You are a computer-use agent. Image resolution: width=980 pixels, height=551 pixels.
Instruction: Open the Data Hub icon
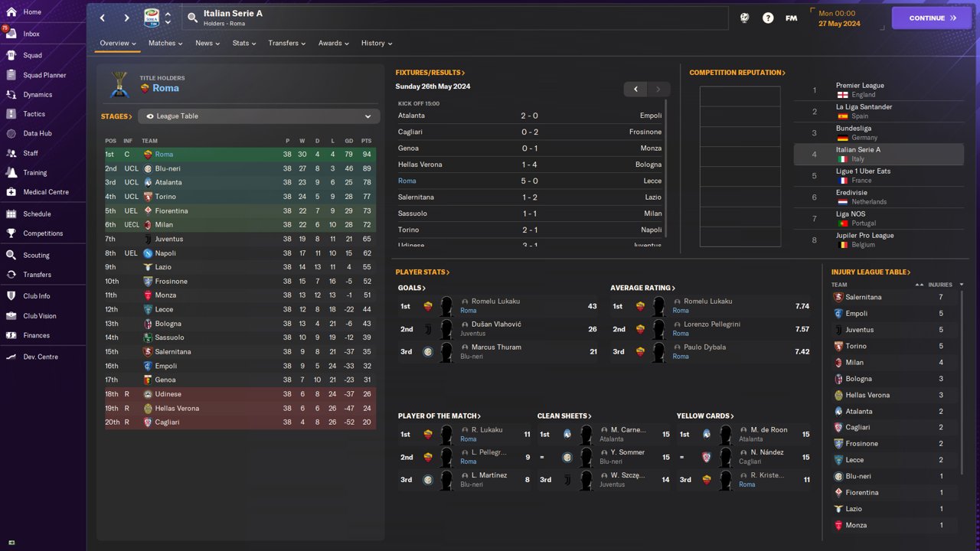[11, 133]
